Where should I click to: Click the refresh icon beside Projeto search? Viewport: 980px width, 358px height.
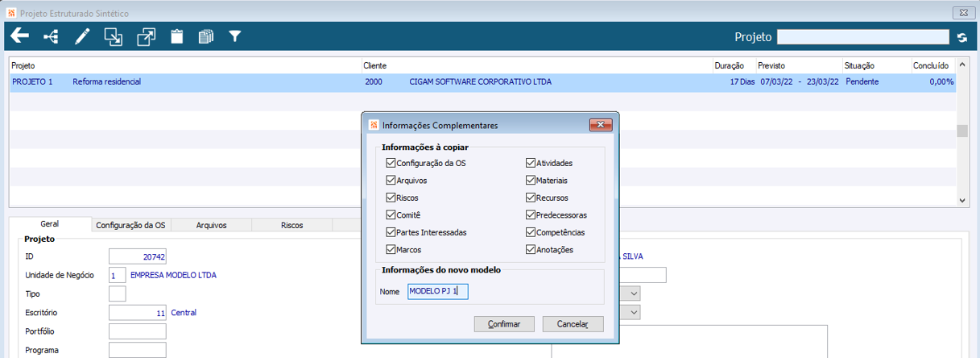[x=961, y=37]
